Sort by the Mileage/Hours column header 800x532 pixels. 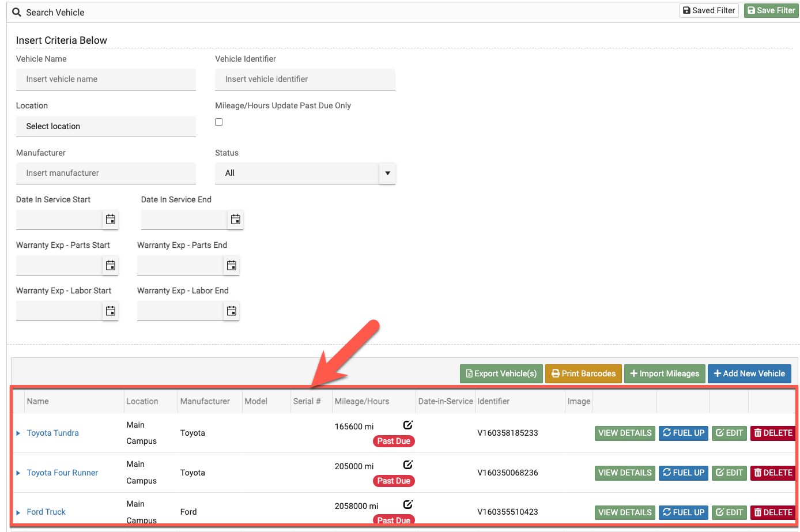tap(362, 402)
